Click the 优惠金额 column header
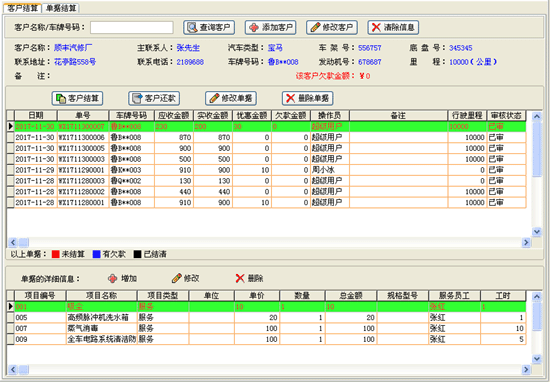This screenshot has width=550, height=382. click(252, 115)
